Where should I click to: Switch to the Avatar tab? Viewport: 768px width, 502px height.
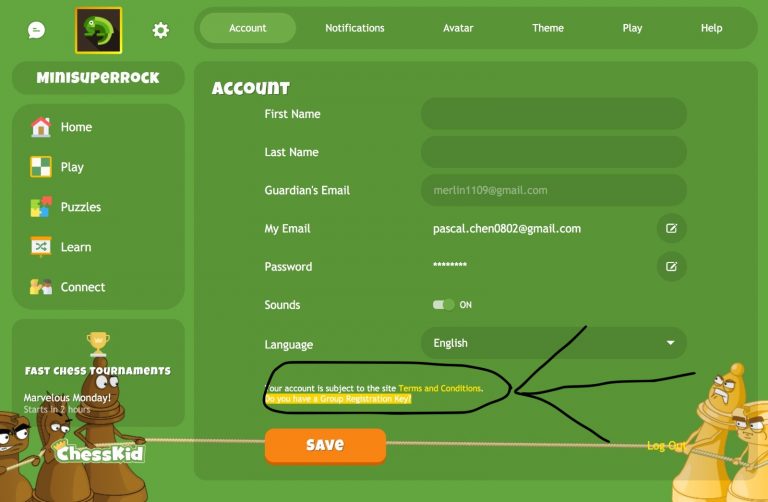[x=458, y=28]
